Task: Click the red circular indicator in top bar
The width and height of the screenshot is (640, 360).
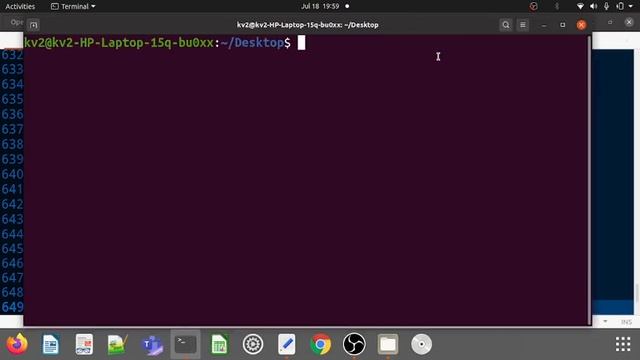Action: (x=533, y=6)
